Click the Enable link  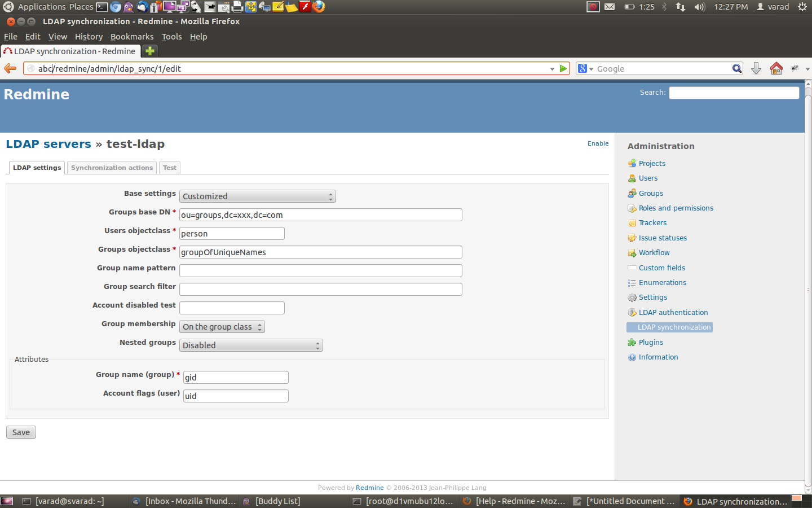(598, 143)
